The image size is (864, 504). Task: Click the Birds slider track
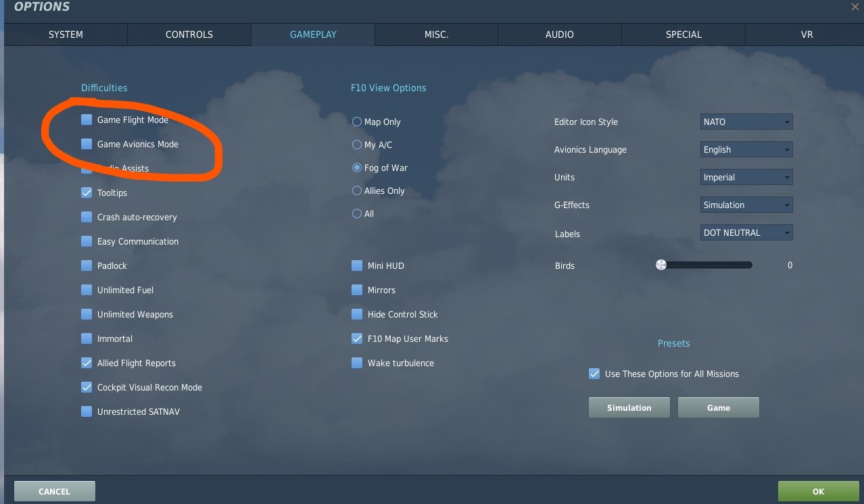click(704, 266)
